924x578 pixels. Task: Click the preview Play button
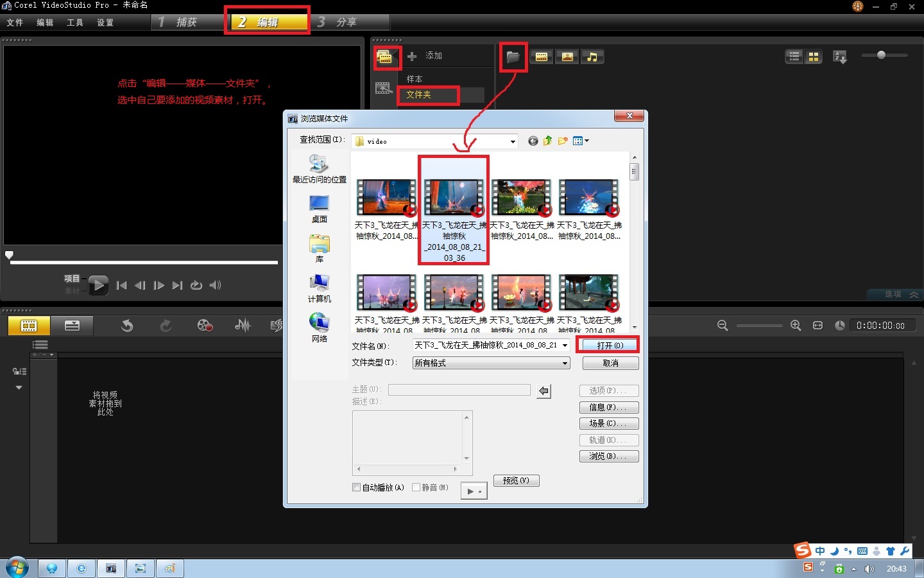98,285
